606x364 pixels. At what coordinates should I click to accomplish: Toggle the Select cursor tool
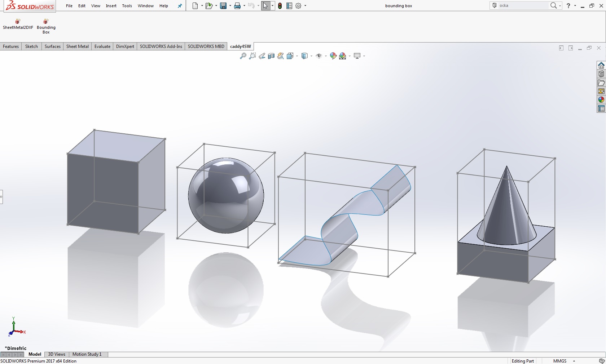point(265,6)
